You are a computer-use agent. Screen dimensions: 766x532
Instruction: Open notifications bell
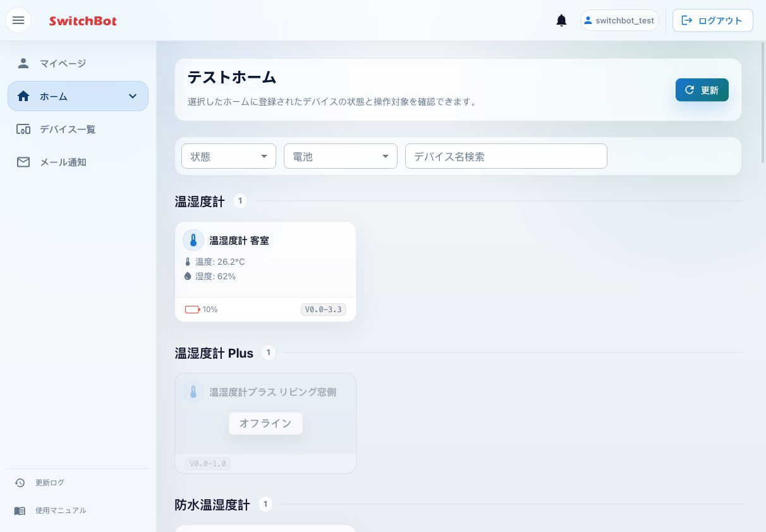pos(561,20)
